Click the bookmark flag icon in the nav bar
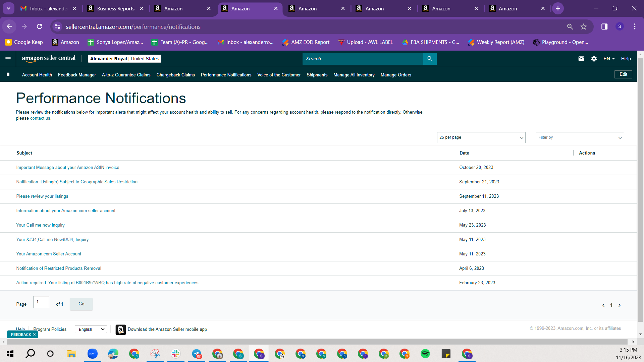The width and height of the screenshot is (644, 362). click(x=8, y=74)
